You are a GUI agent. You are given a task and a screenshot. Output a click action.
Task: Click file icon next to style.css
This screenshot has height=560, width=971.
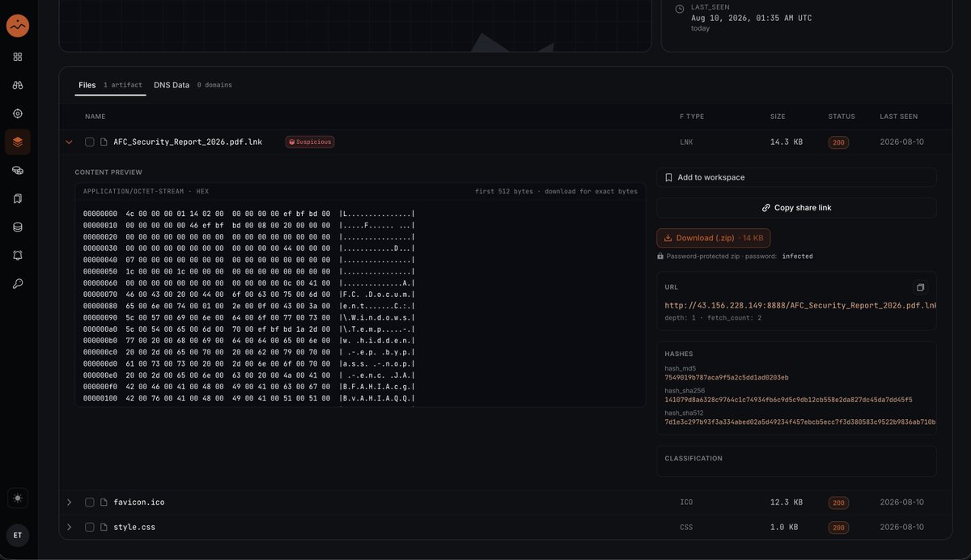click(x=104, y=527)
